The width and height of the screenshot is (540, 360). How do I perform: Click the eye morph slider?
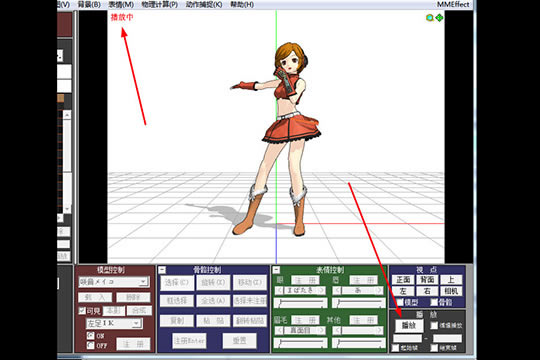coord(300,303)
